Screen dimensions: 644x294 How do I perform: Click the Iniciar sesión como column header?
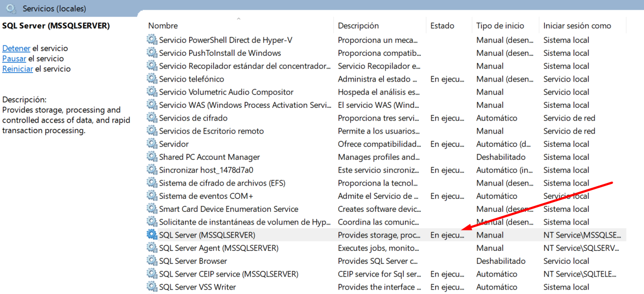pos(577,26)
